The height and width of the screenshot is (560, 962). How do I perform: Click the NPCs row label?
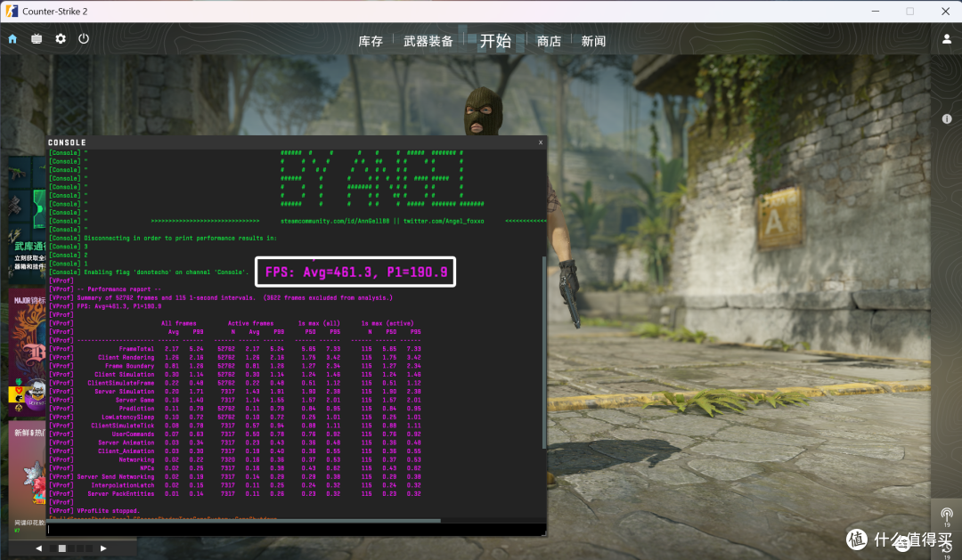click(x=147, y=468)
